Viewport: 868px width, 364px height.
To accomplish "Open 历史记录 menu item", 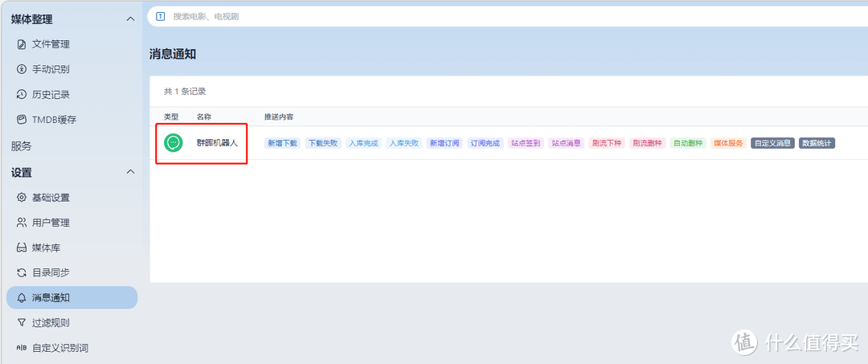I will [x=72, y=95].
